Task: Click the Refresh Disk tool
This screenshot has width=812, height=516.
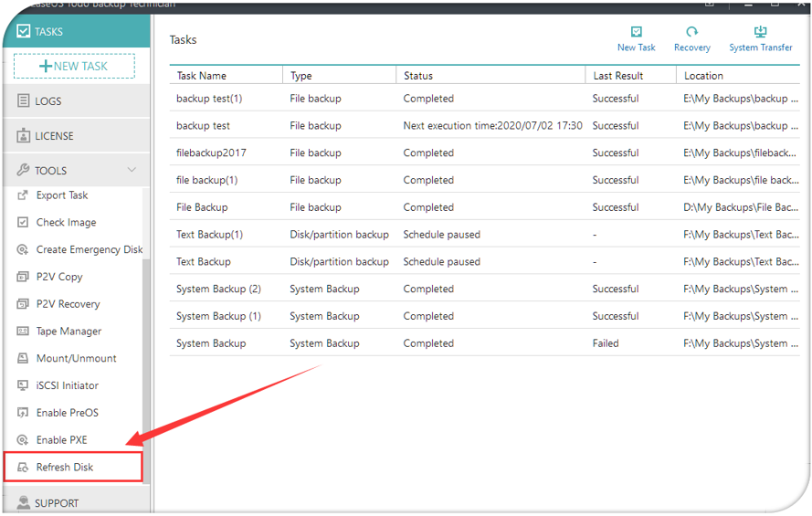Action: 65,468
